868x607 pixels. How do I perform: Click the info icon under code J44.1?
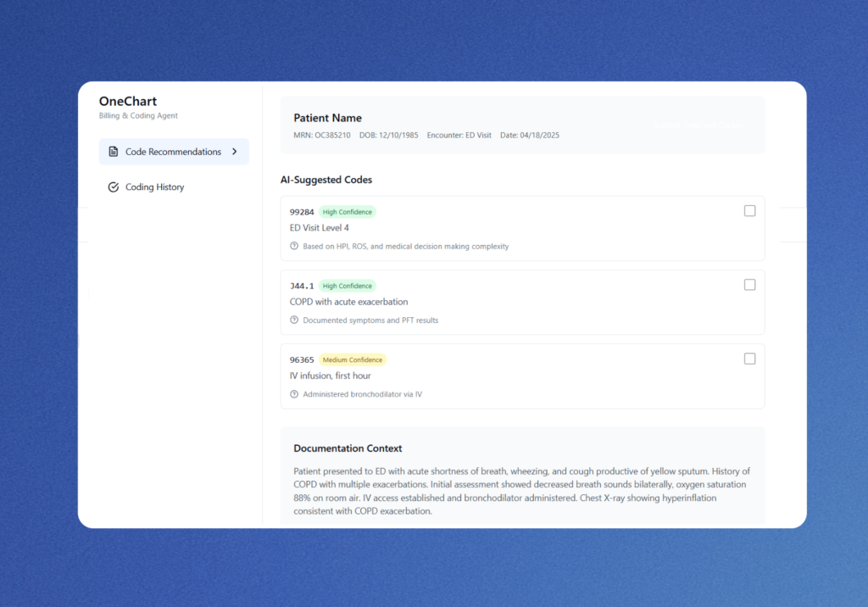[294, 320]
